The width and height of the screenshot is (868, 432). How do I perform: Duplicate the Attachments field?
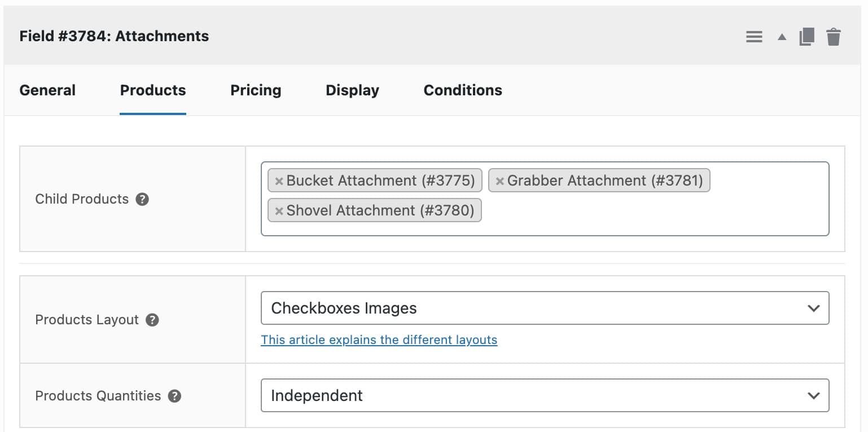pyautogui.click(x=806, y=36)
